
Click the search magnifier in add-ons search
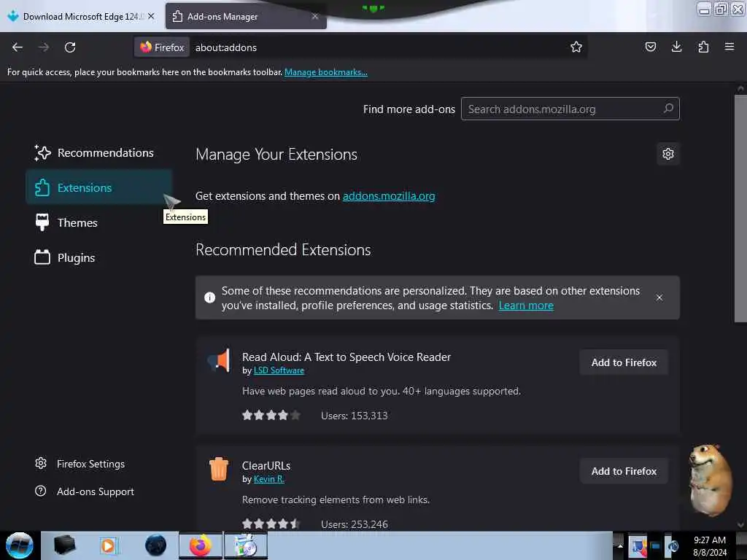pos(668,109)
